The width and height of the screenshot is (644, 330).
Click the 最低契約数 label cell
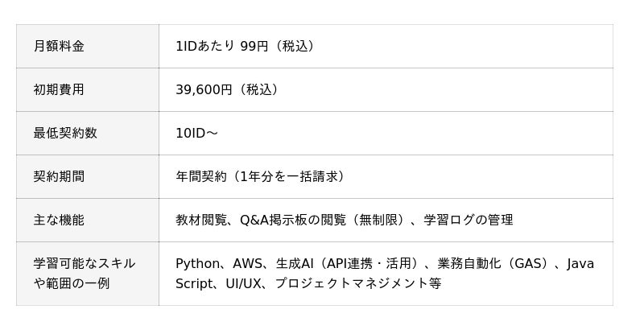pos(65,133)
